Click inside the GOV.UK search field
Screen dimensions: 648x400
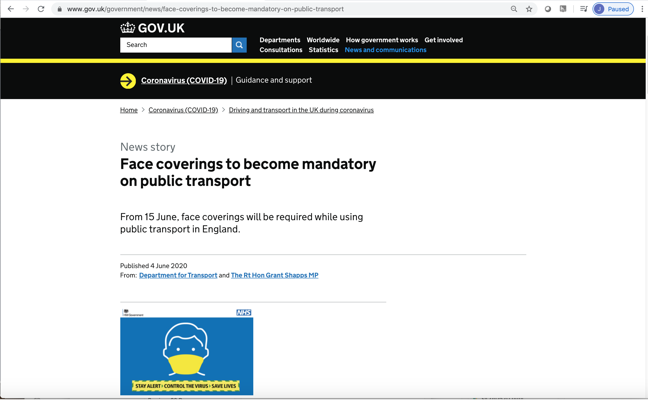coord(175,45)
